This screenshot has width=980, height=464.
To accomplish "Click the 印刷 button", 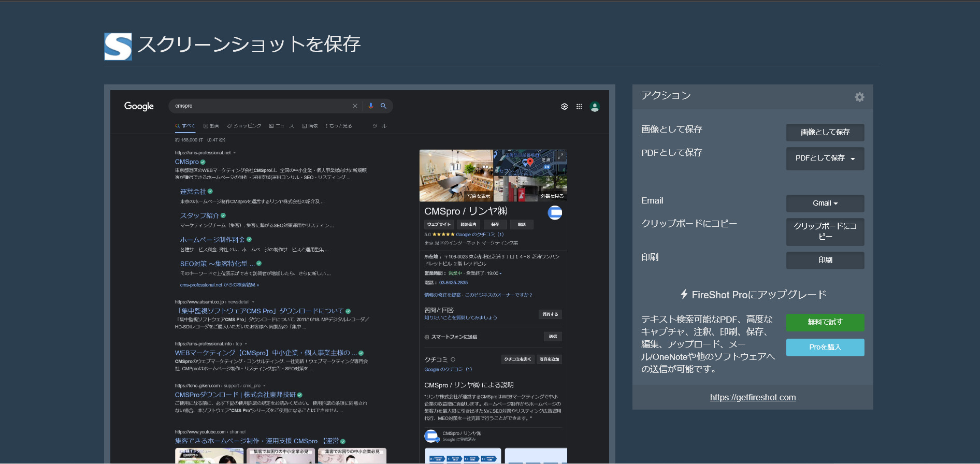I will (825, 260).
